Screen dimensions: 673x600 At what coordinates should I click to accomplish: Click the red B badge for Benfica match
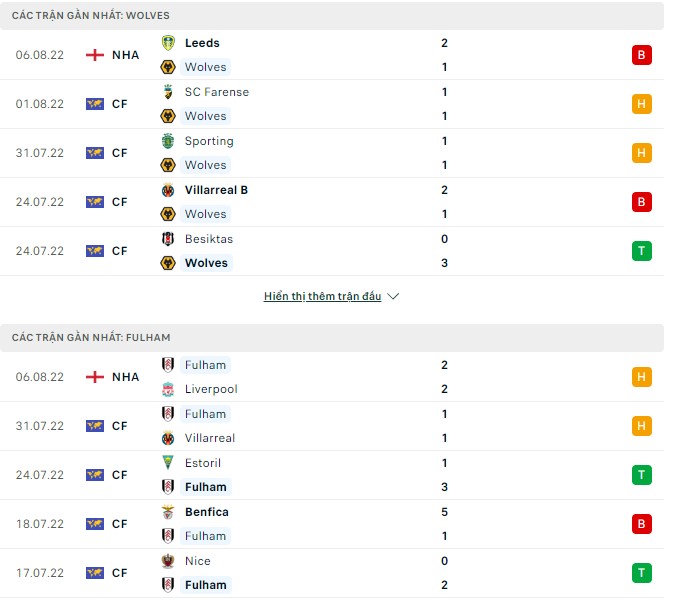point(641,524)
